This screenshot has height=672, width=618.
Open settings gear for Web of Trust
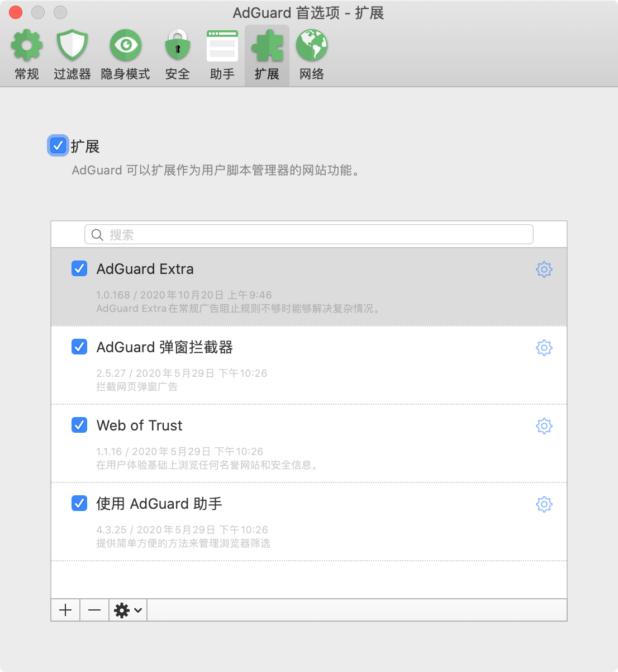[x=544, y=425]
